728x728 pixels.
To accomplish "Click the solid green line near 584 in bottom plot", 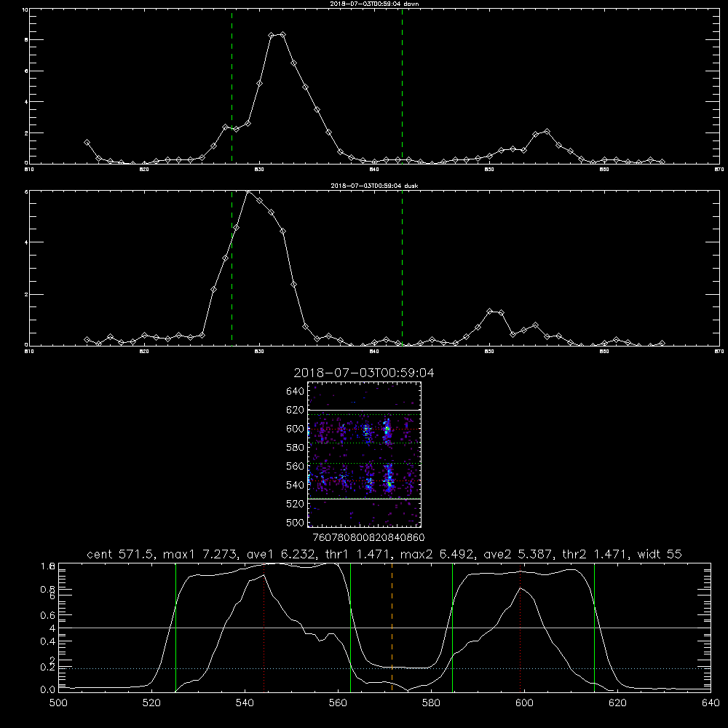I will point(452,628).
